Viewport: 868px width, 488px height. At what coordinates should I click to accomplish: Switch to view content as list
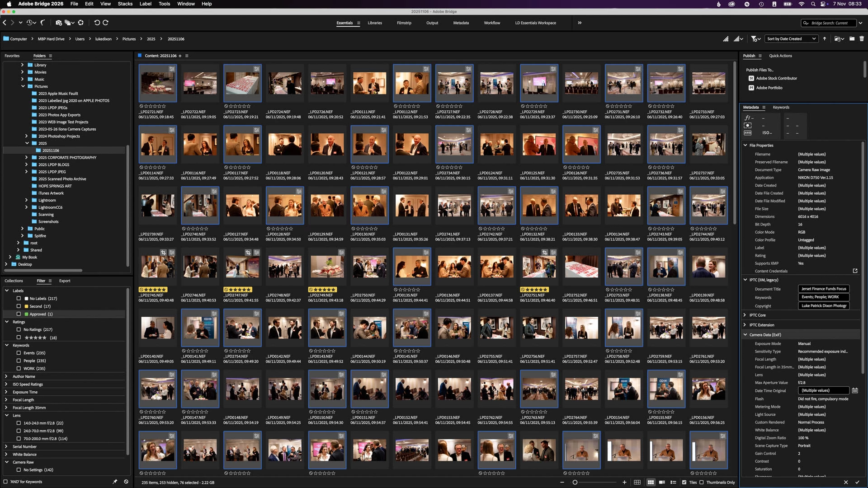[673, 482]
